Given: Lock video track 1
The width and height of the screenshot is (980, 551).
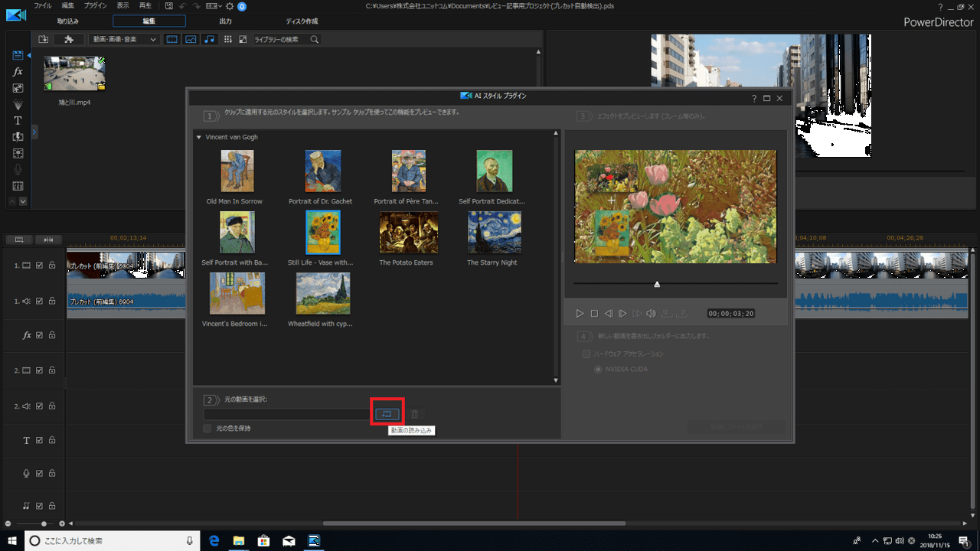Looking at the screenshot, I should click(x=52, y=266).
